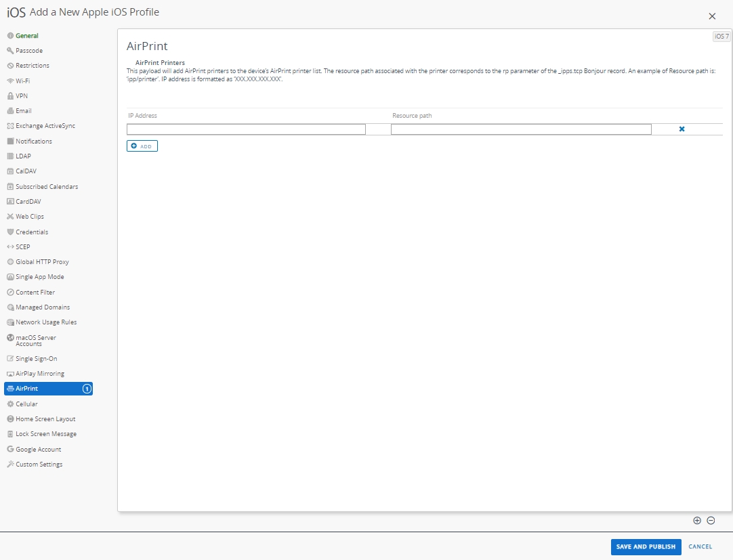
Task: Cancel the profile creation
Action: (700, 547)
